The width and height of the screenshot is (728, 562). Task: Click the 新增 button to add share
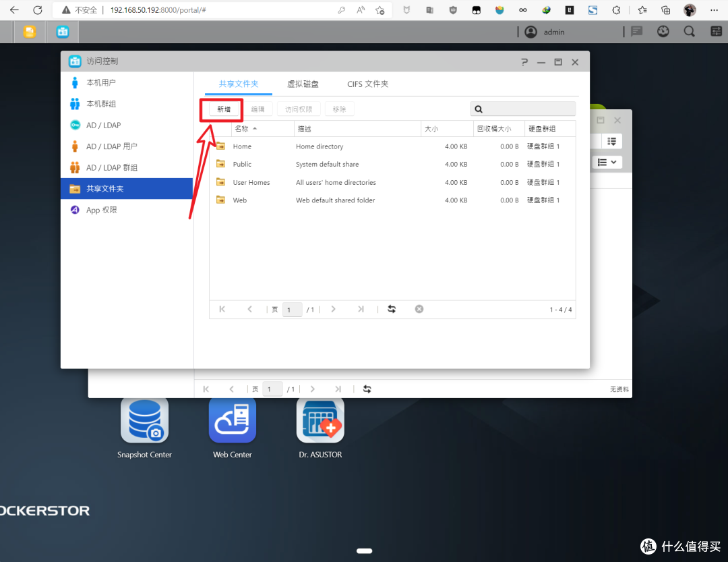click(x=224, y=109)
